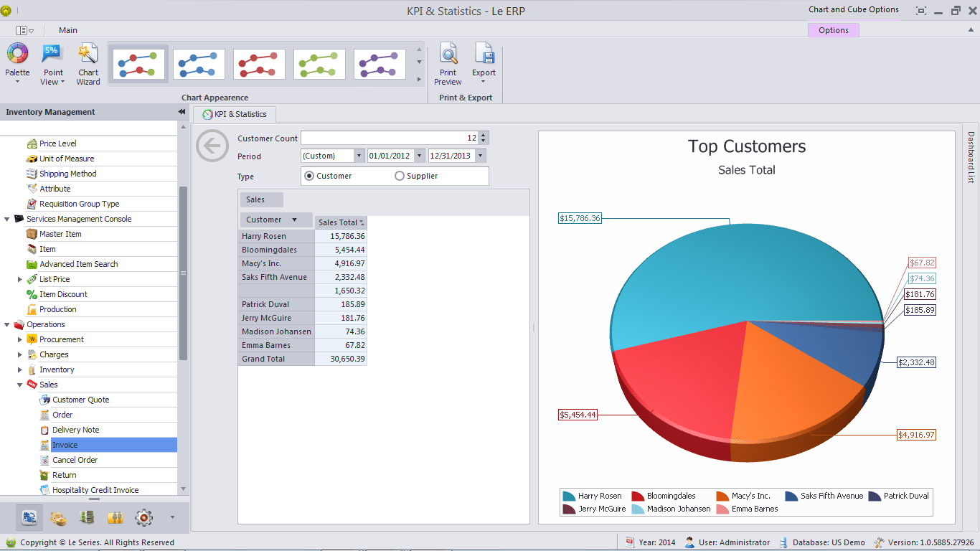Open the coins finance module icon

tap(58, 517)
